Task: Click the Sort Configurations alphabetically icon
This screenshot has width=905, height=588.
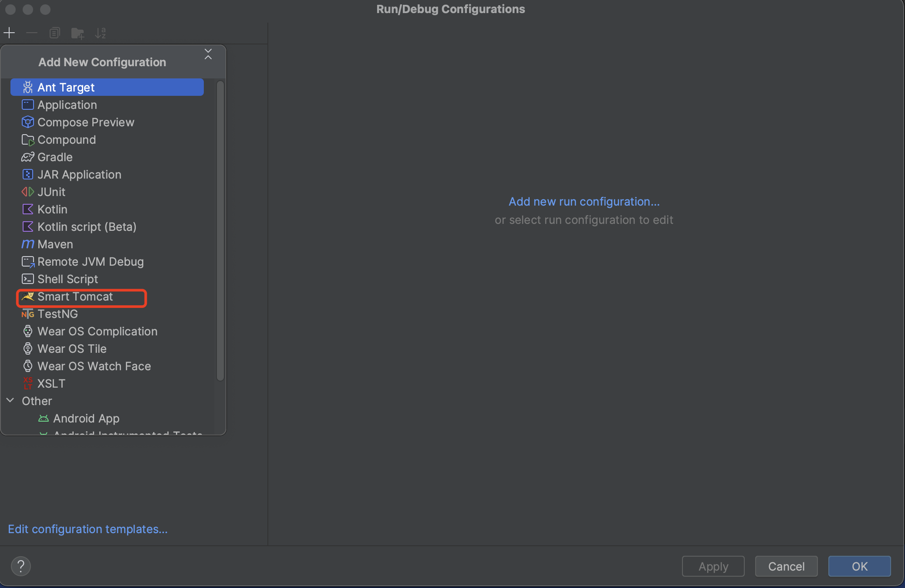Action: 101,33
